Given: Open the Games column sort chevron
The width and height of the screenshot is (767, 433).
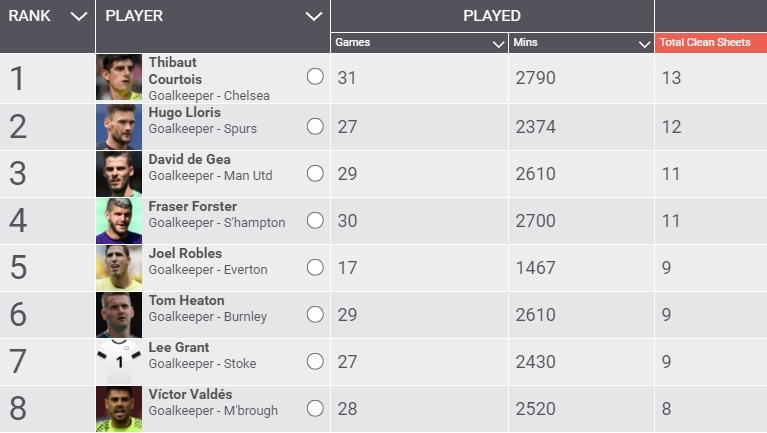Looking at the screenshot, I should [498, 44].
